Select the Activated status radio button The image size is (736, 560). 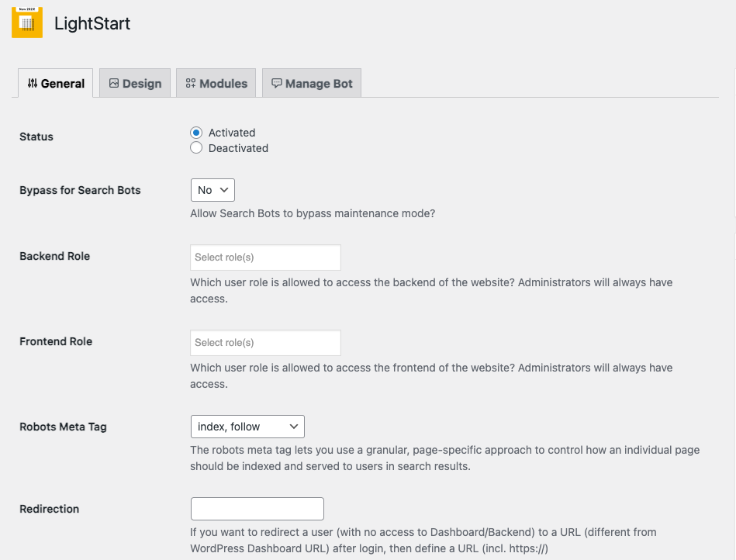coord(196,133)
